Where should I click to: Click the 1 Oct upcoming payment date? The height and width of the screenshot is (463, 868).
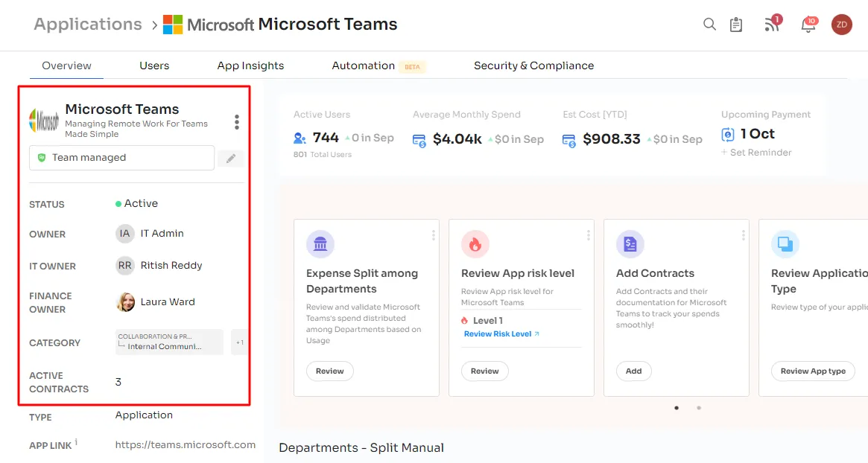(758, 134)
